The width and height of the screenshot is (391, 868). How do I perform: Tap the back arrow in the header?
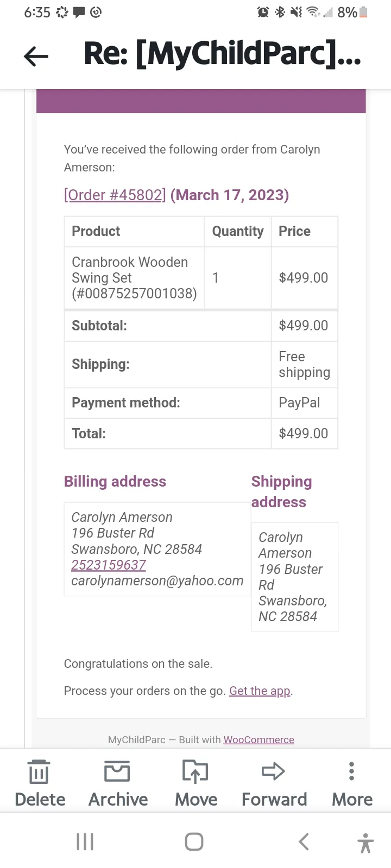(36, 56)
